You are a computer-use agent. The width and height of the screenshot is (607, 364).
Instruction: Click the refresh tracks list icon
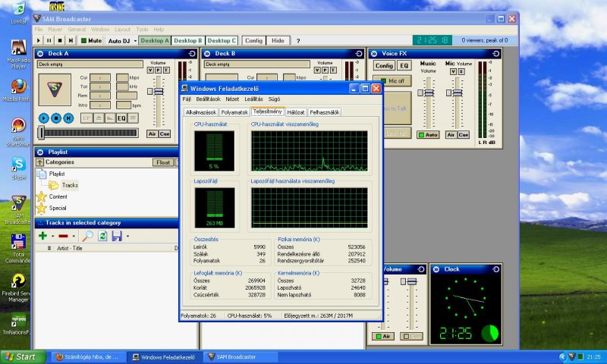coord(102,237)
